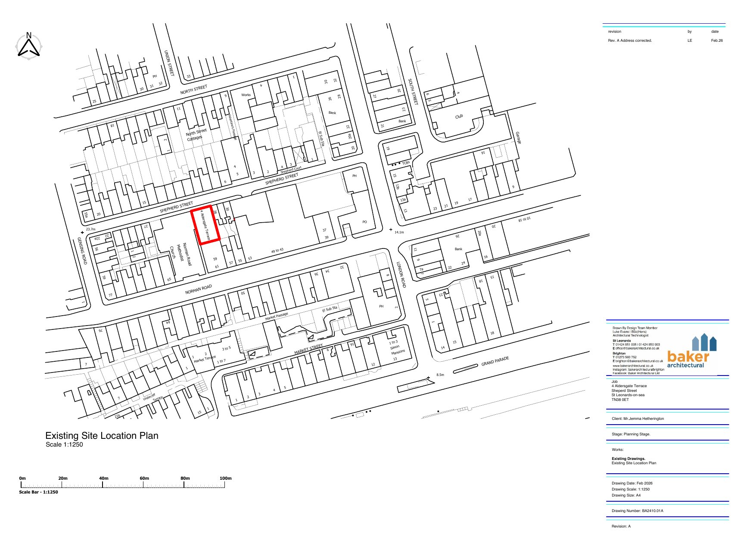Select the Existing Site Location Plan title
Screen dimensions: 756x534
pos(102,436)
